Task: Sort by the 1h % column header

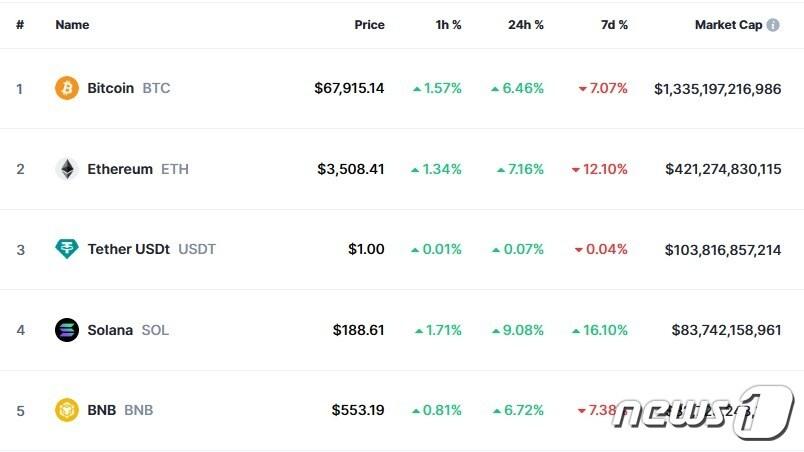Action: [x=446, y=25]
